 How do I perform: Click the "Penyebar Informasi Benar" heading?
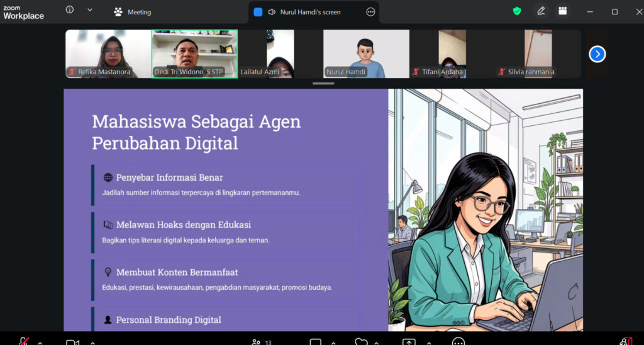170,178
